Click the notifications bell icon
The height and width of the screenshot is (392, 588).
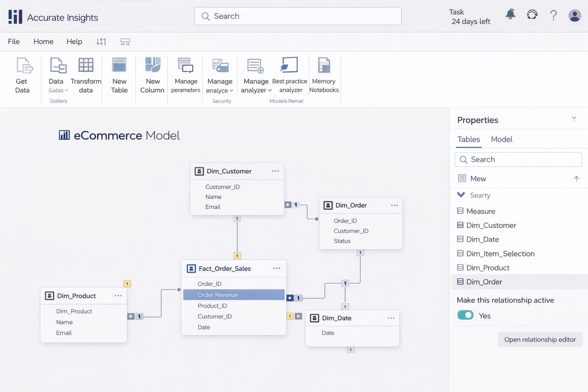pyautogui.click(x=510, y=15)
